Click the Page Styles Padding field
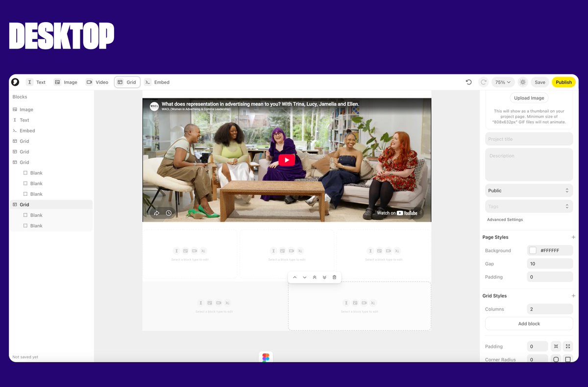Screen dimensions: 588x387 [550, 277]
